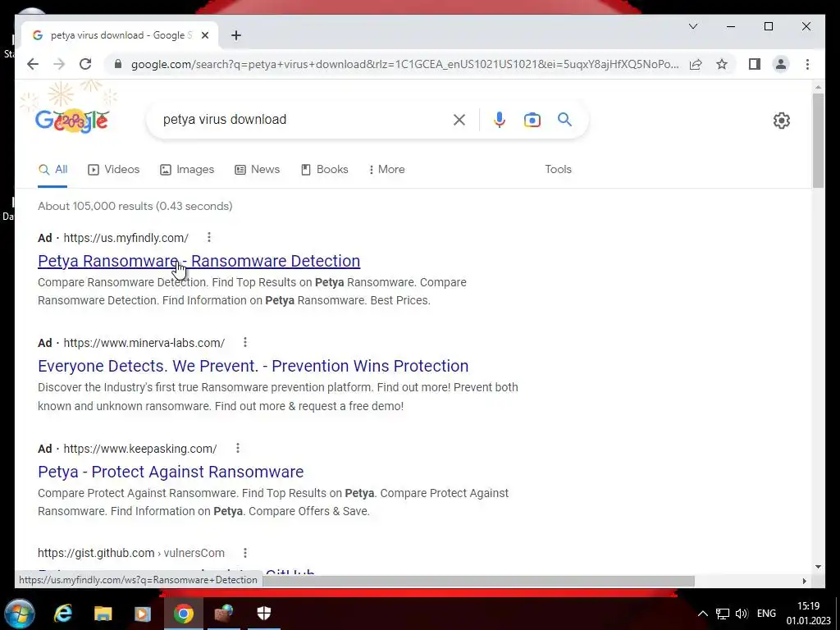Reload the page with the refresh icon
Screen dimensions: 840x630
pos(85,64)
